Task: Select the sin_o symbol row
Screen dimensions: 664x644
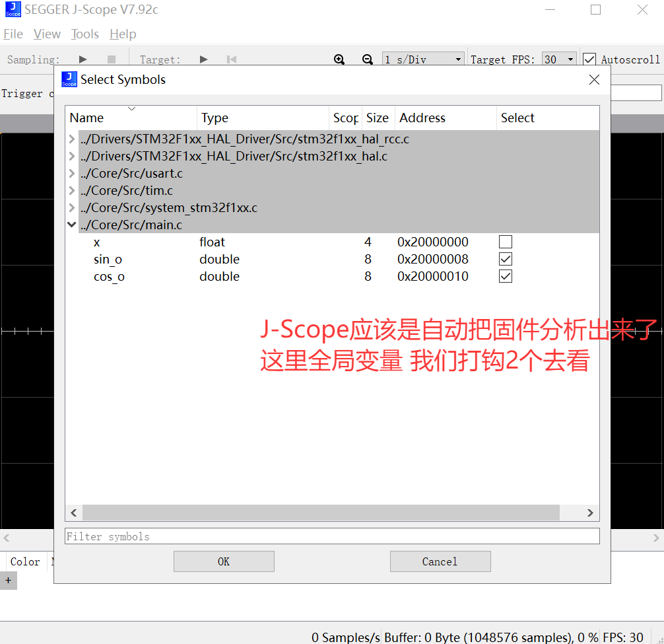Action: [333, 259]
